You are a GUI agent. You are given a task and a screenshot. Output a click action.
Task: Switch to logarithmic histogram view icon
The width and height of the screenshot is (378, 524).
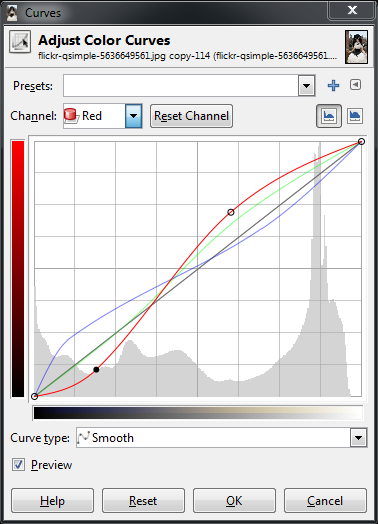[x=355, y=116]
